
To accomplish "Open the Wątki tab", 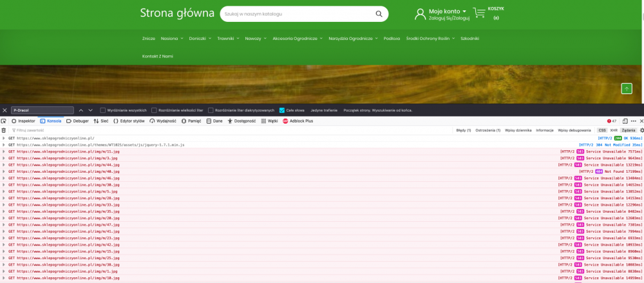I will (x=269, y=121).
